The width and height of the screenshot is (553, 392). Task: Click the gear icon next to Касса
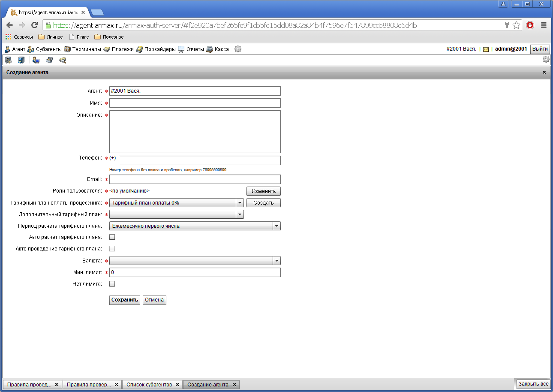coord(238,49)
